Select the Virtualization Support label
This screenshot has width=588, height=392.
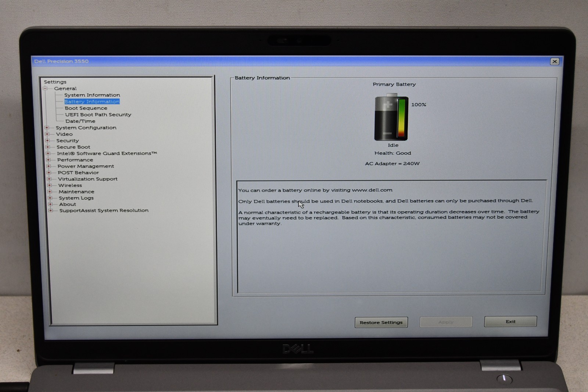point(88,179)
